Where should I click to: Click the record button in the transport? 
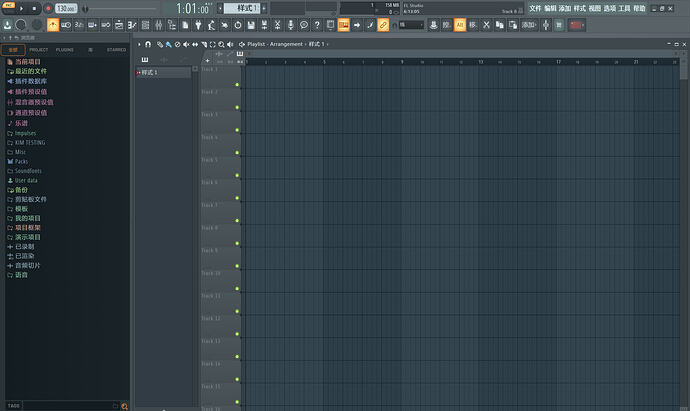[x=48, y=8]
